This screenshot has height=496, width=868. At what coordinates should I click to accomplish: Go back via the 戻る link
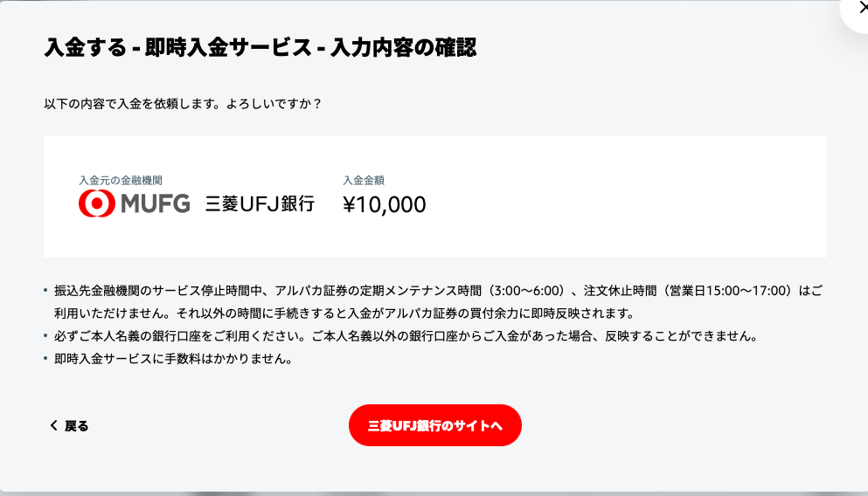pos(76,426)
